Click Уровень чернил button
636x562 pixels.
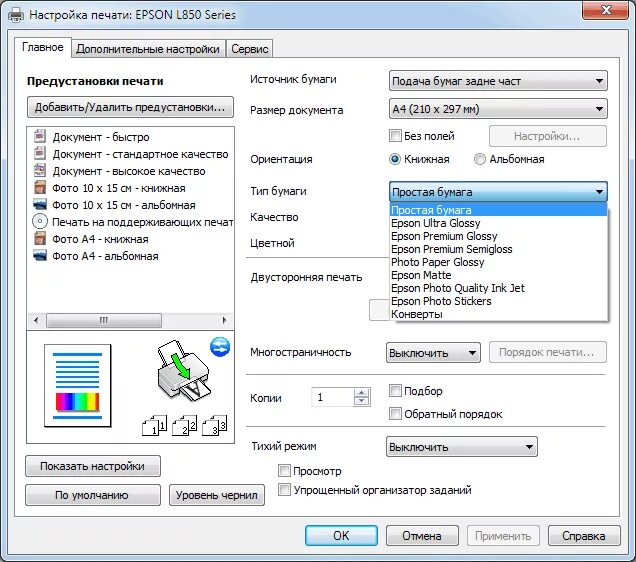pyautogui.click(x=217, y=495)
